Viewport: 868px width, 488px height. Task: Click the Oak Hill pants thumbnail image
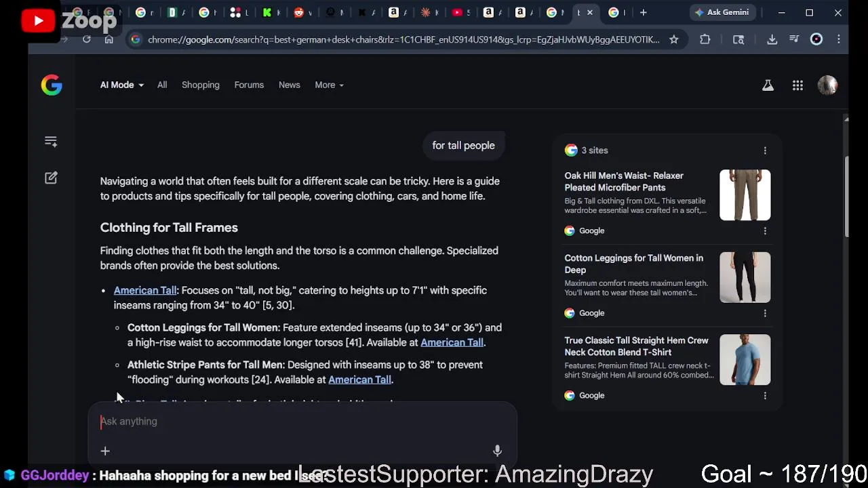(745, 195)
